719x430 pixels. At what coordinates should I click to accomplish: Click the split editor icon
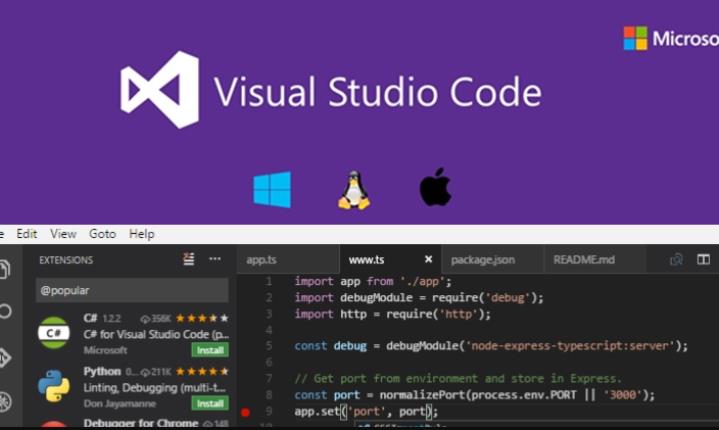coord(705,259)
